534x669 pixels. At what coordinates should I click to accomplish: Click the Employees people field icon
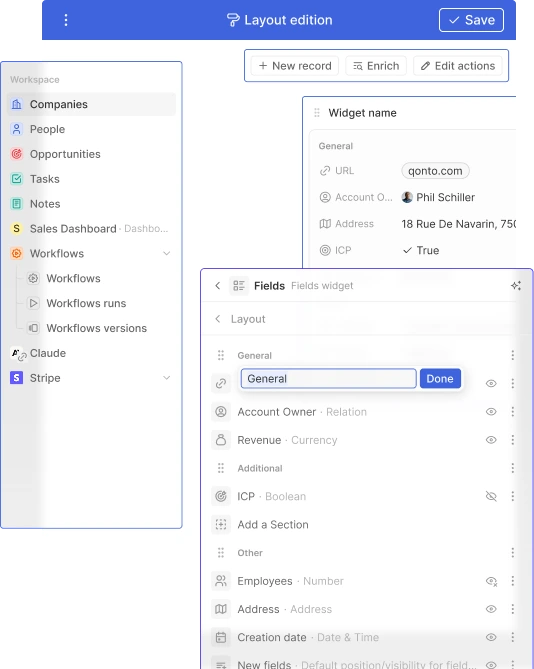click(221, 581)
